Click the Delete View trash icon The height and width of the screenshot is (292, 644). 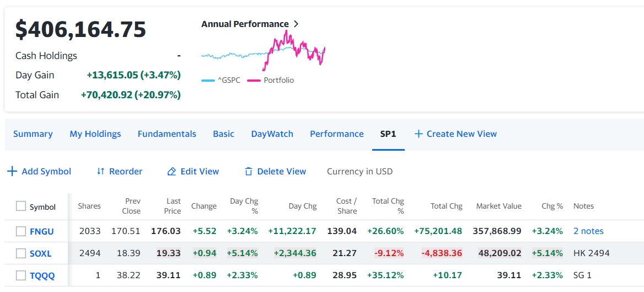pos(248,172)
